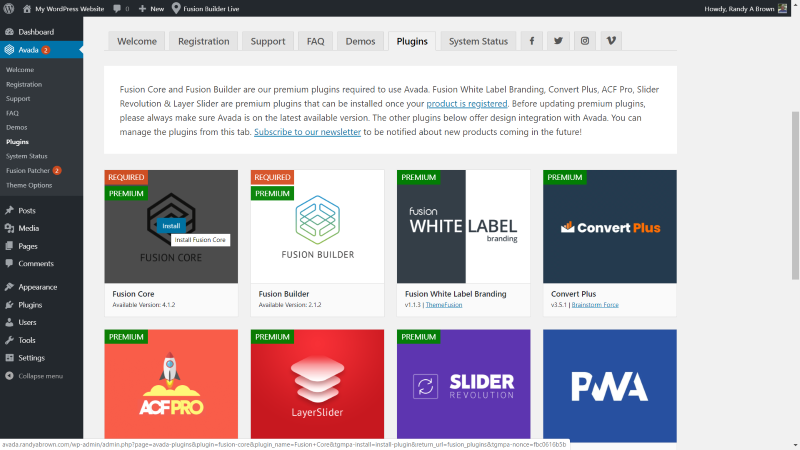Screen dimensions: 800x450
Task: Switch to the Support tab
Action: pos(268,41)
